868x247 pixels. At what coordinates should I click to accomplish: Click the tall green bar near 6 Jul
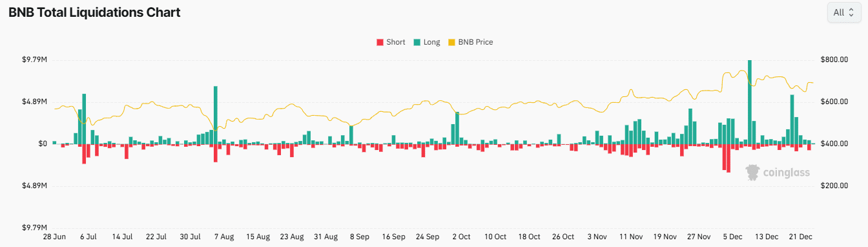84,118
